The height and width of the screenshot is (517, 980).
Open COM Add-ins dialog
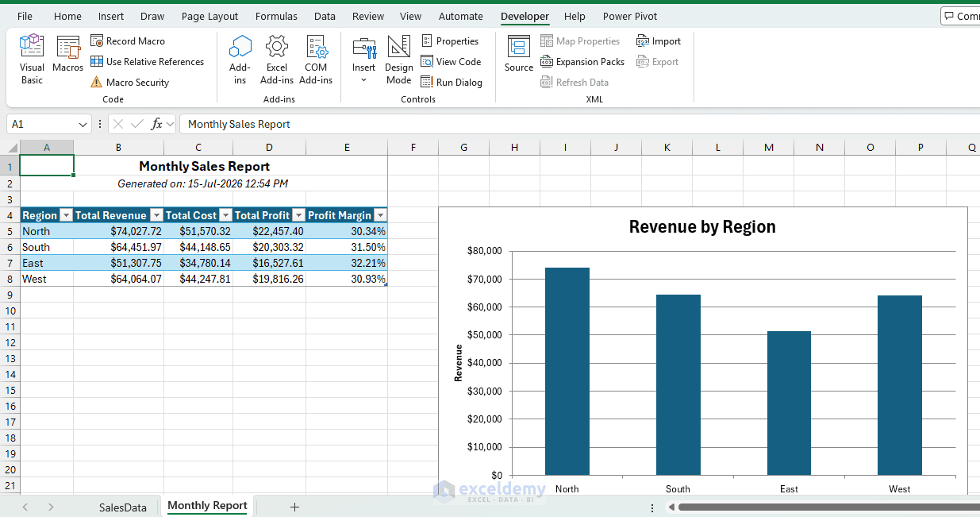click(x=316, y=60)
